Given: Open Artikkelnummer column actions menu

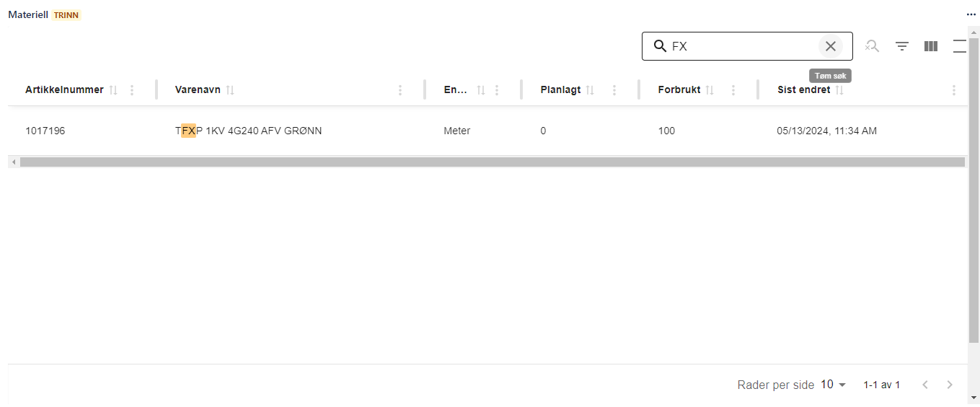Looking at the screenshot, I should click(131, 90).
